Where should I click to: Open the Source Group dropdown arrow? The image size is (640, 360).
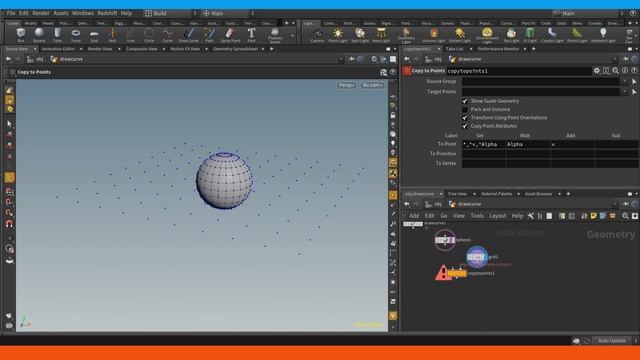(625, 81)
